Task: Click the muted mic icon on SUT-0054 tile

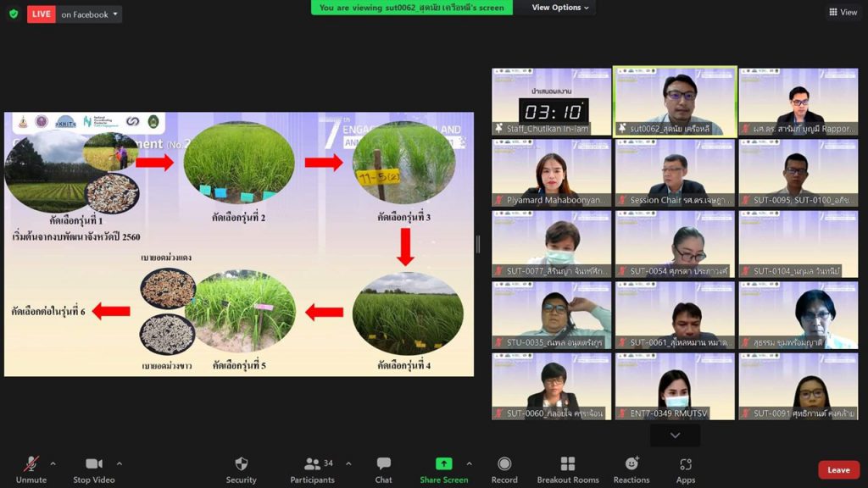Action: 622,271
